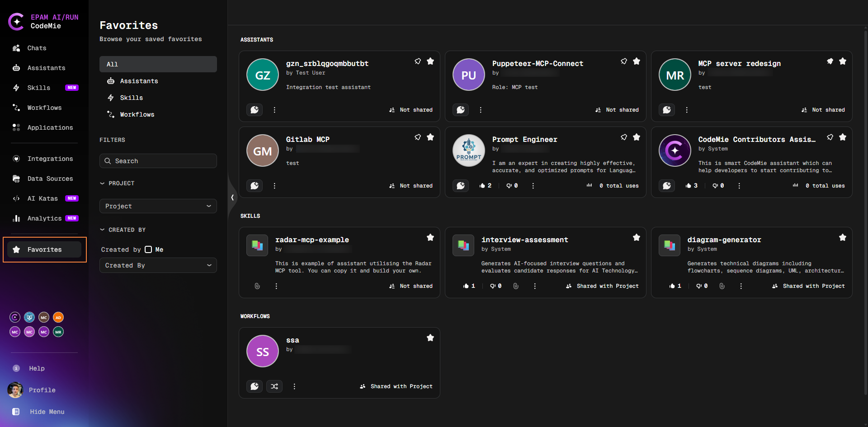Start chat with Puppeteer-MCP-Connect
868x427 pixels.
[x=461, y=109]
